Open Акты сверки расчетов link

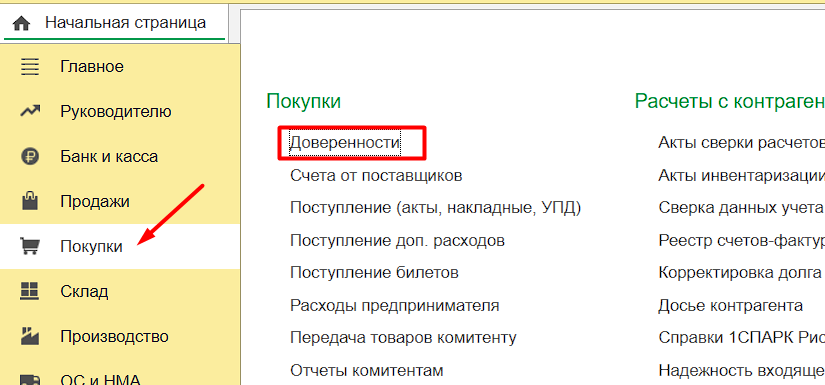[741, 143]
